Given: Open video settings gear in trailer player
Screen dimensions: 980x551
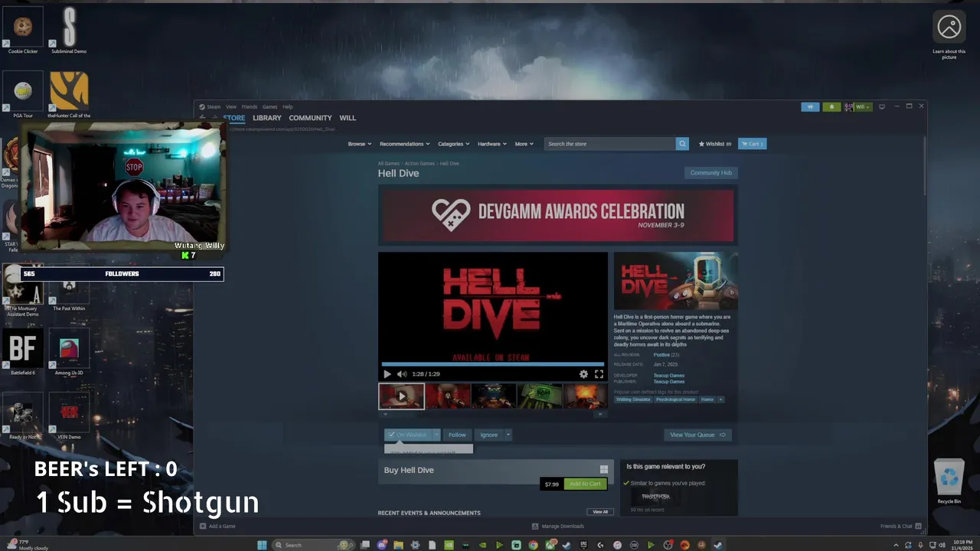Looking at the screenshot, I should tap(583, 374).
